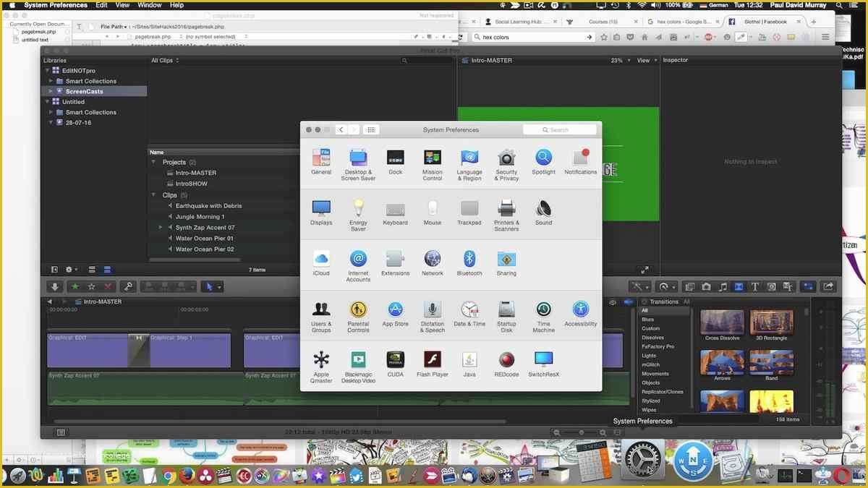The height and width of the screenshot is (488, 868).
Task: Open Bluetooth preferences
Action: pos(469,264)
